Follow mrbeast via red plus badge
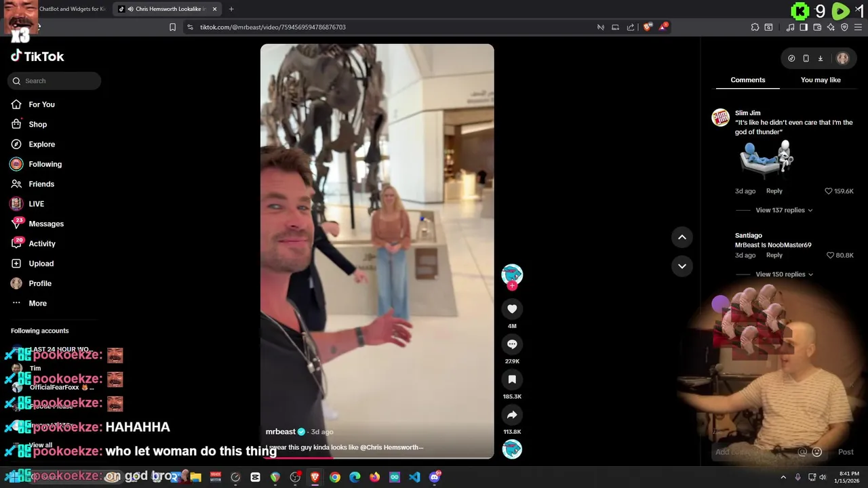Viewport: 868px width, 488px height. (x=512, y=286)
